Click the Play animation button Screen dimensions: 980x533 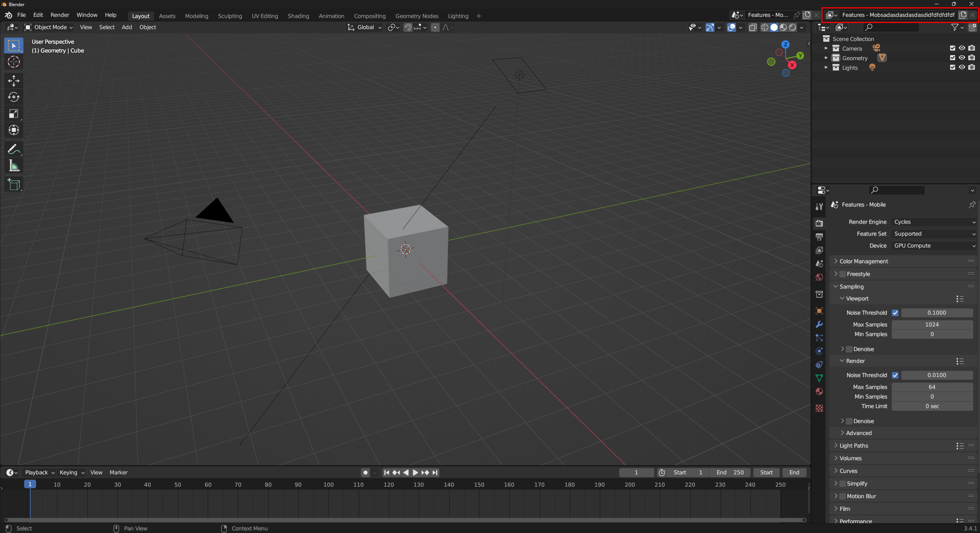point(415,472)
